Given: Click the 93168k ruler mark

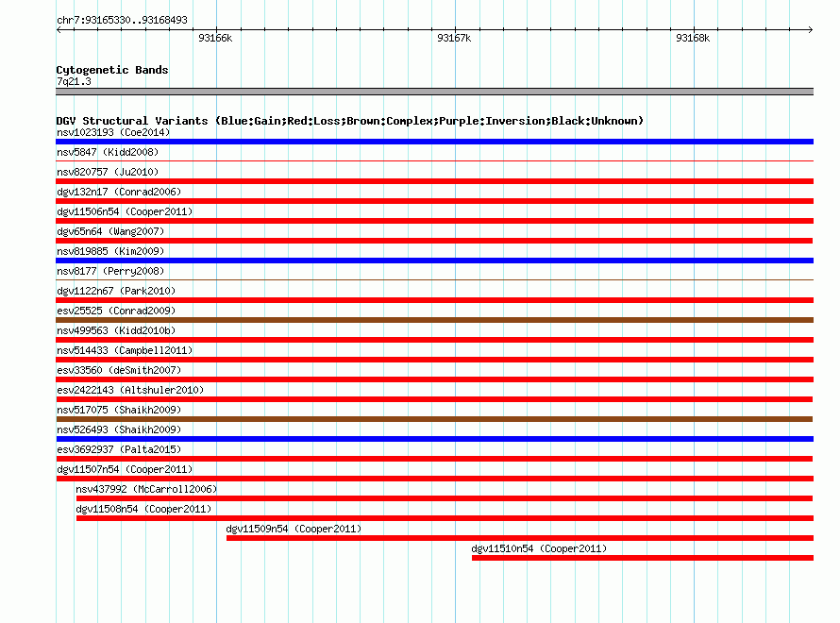Looking at the screenshot, I should [693, 38].
